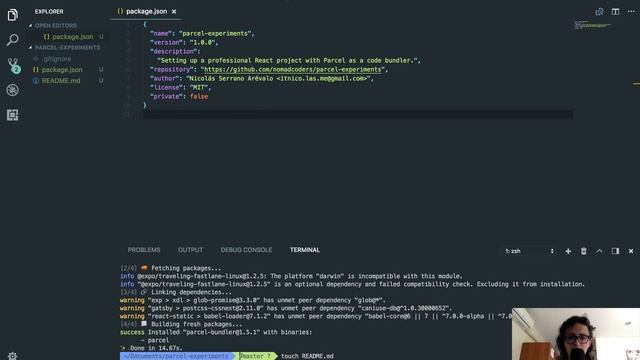Open the README.md file
Screen dimensions: 640x360
point(61,81)
